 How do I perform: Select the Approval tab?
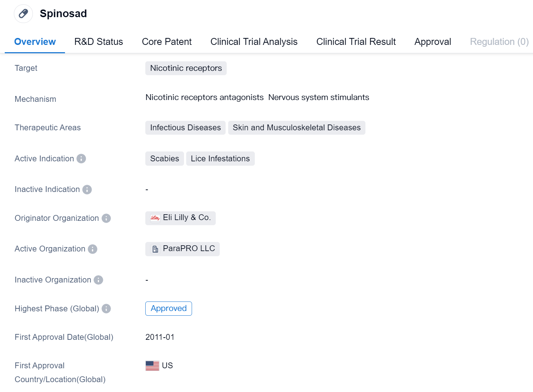(433, 42)
